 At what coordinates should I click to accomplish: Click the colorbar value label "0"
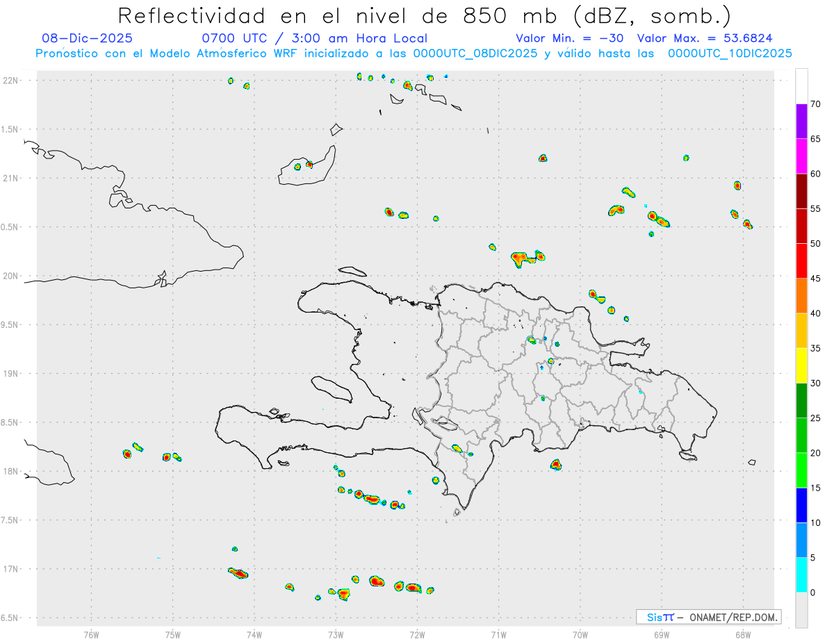pyautogui.click(x=812, y=593)
